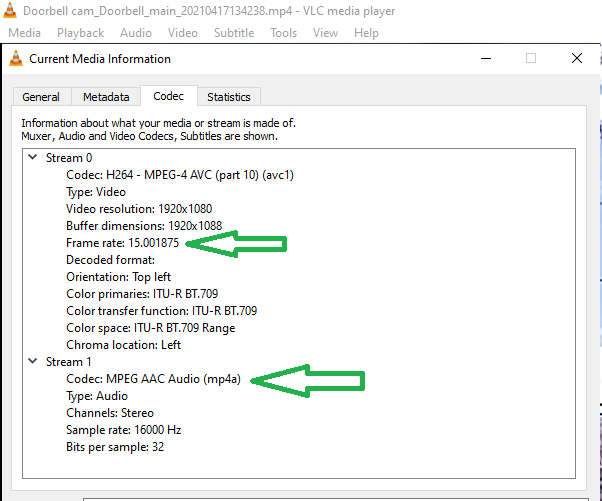The width and height of the screenshot is (602, 501).
Task: Select the Video resolution 1920x1080 row
Action: coord(139,209)
